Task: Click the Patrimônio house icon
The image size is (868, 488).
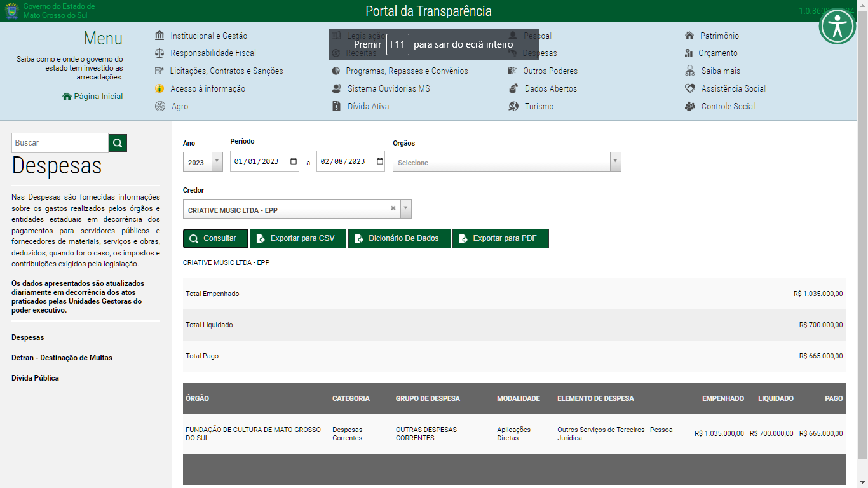Action: [689, 36]
